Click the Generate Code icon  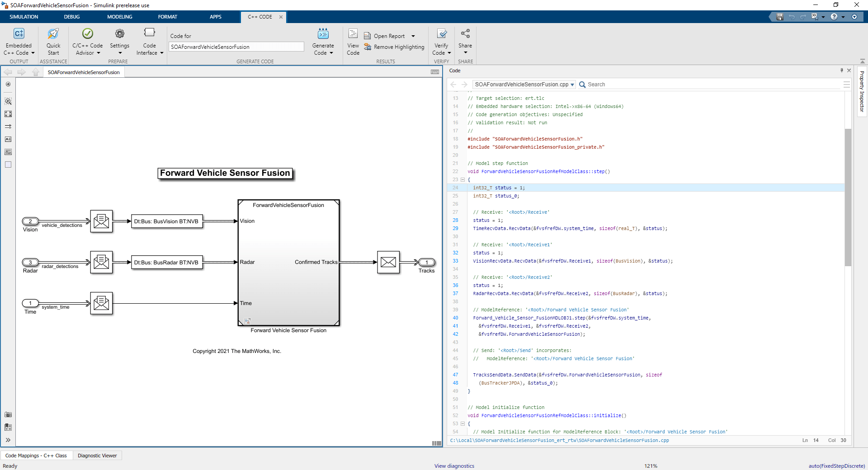pyautogui.click(x=323, y=34)
